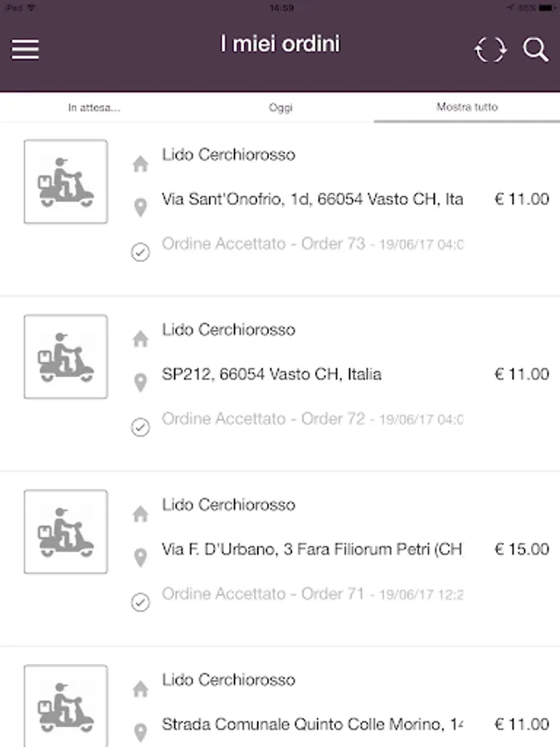Image resolution: width=560 pixels, height=747 pixels.
Task: Click the home icon beside Order 73's restaurant
Action: [140, 164]
